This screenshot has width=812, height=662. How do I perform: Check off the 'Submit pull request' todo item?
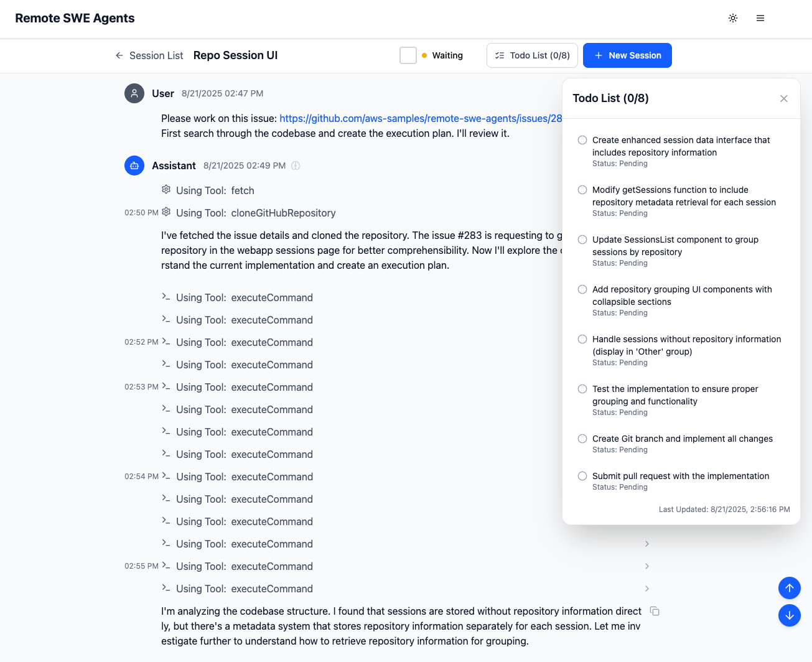click(582, 476)
